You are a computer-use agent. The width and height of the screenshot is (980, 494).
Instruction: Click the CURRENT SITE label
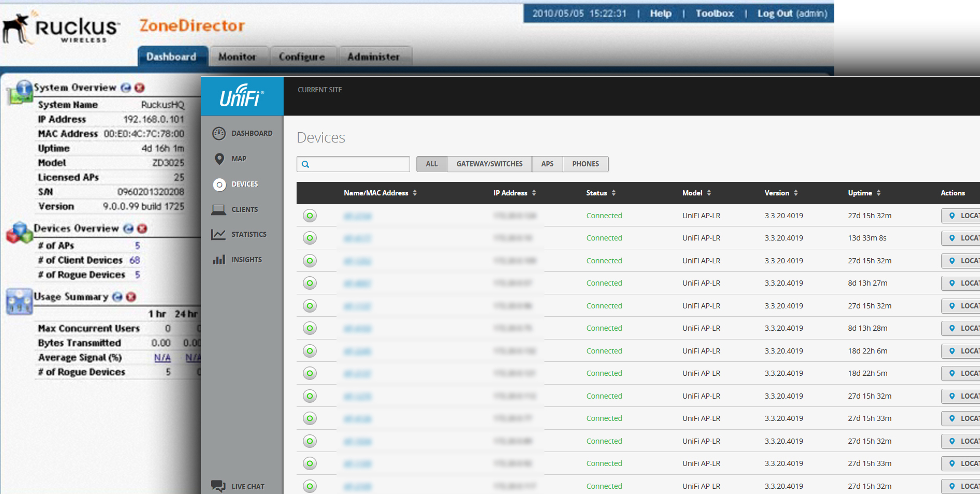320,90
